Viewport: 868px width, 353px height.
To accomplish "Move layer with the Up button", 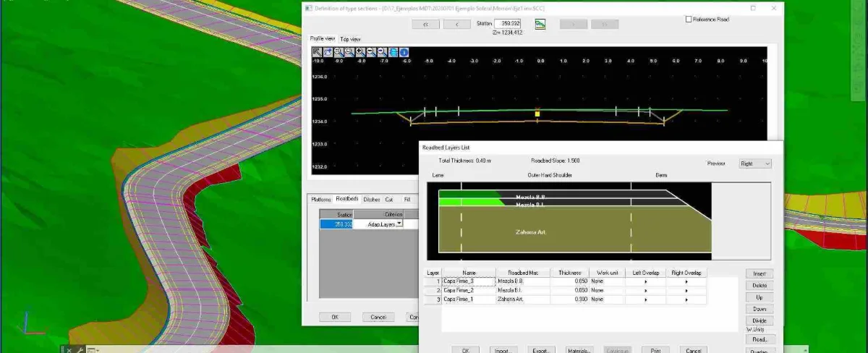I will 759,297.
